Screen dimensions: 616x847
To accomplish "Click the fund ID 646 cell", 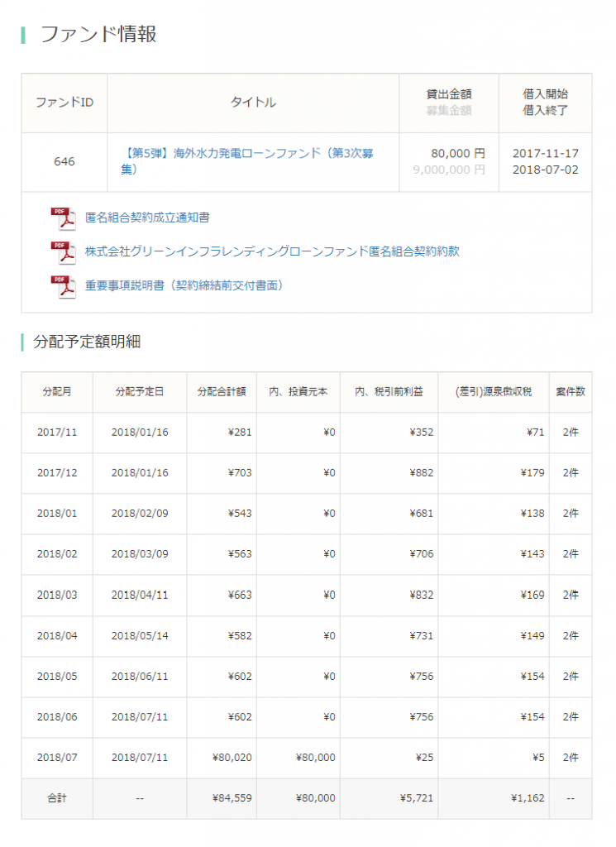I will (x=64, y=162).
